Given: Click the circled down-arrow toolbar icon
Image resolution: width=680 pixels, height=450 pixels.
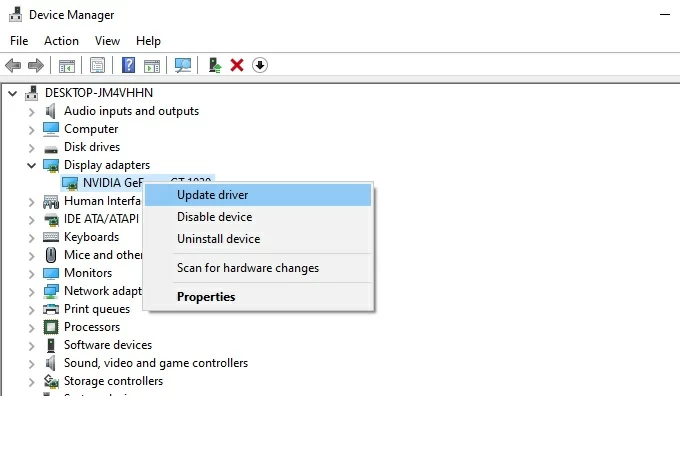Looking at the screenshot, I should coord(260,65).
